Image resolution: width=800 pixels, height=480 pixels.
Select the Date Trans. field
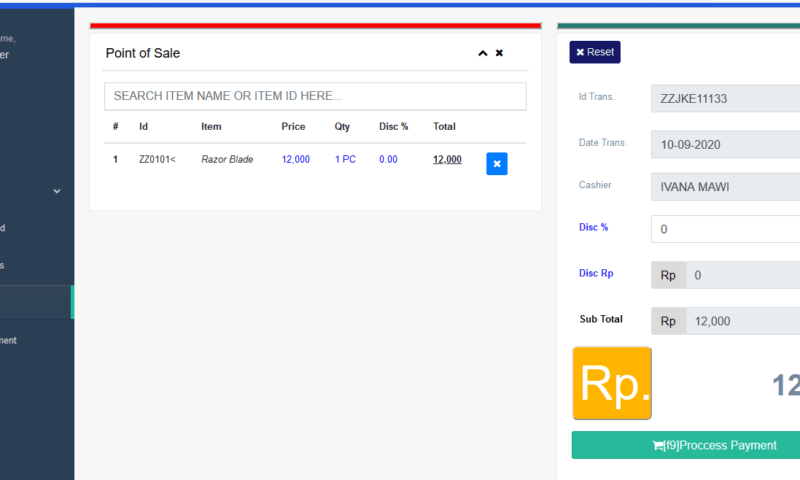(x=725, y=144)
